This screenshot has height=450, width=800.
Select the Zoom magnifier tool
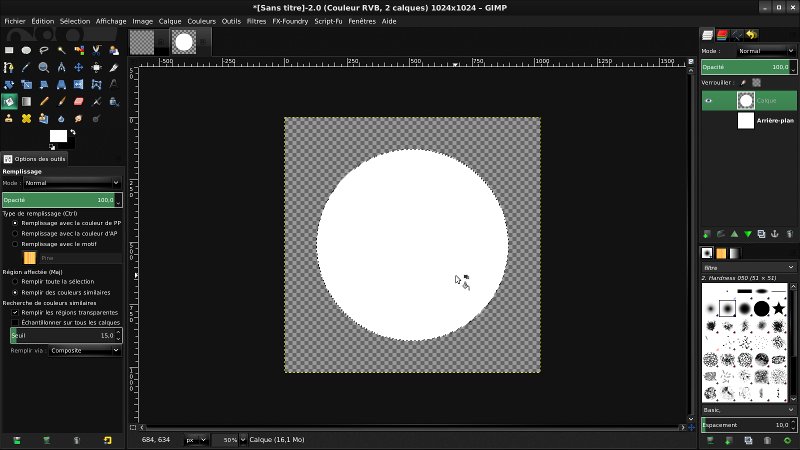44,67
